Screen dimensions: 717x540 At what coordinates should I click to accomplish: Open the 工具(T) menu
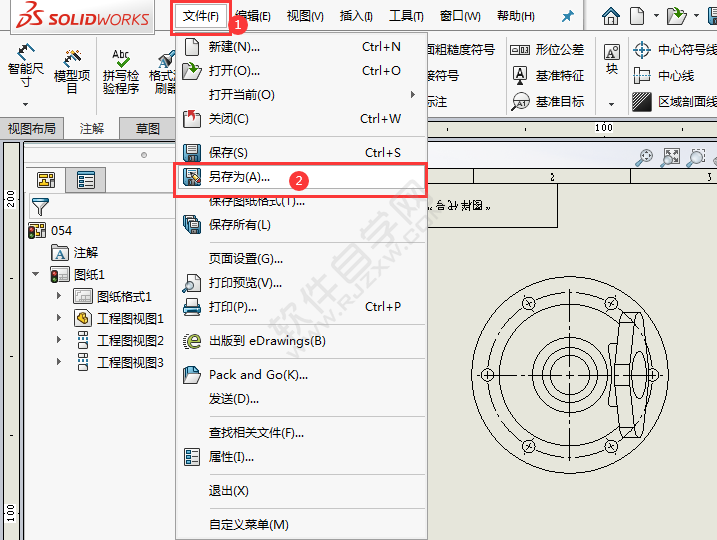tap(406, 16)
